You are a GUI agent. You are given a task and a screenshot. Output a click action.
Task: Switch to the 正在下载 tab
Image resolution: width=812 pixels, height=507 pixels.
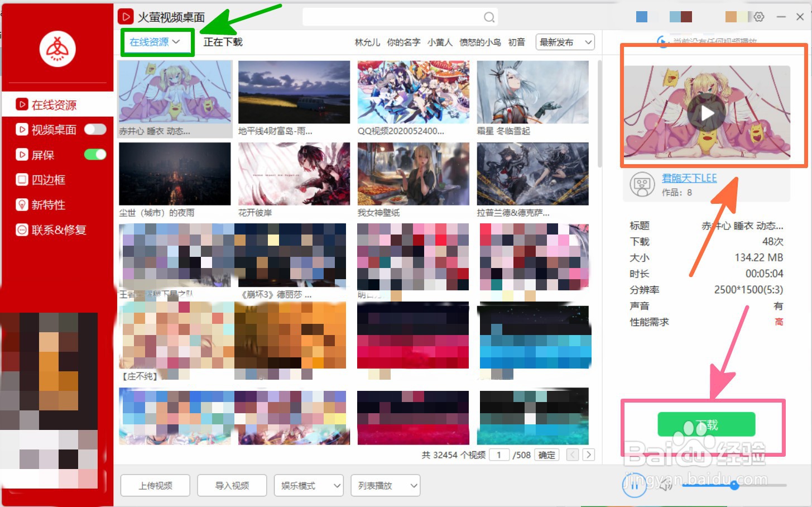(x=223, y=42)
